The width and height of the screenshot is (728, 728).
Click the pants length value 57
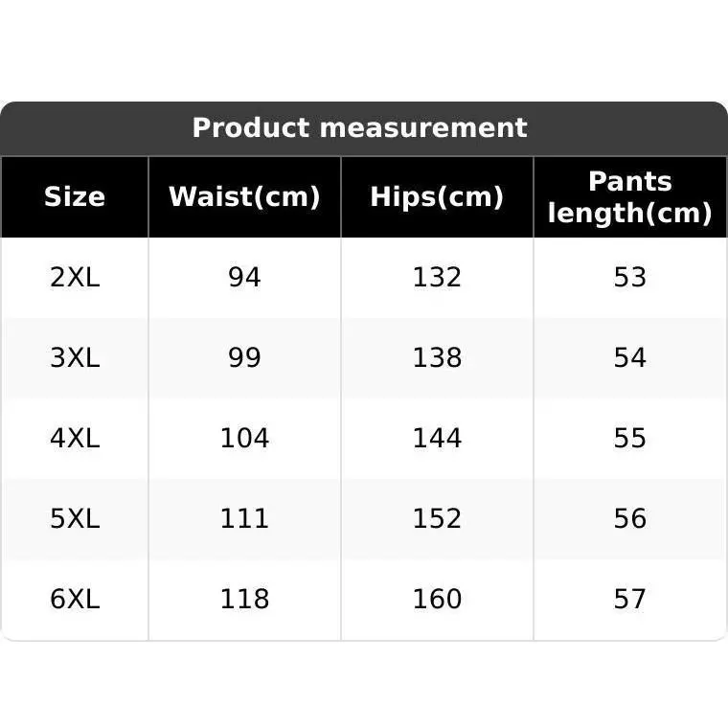(x=629, y=600)
